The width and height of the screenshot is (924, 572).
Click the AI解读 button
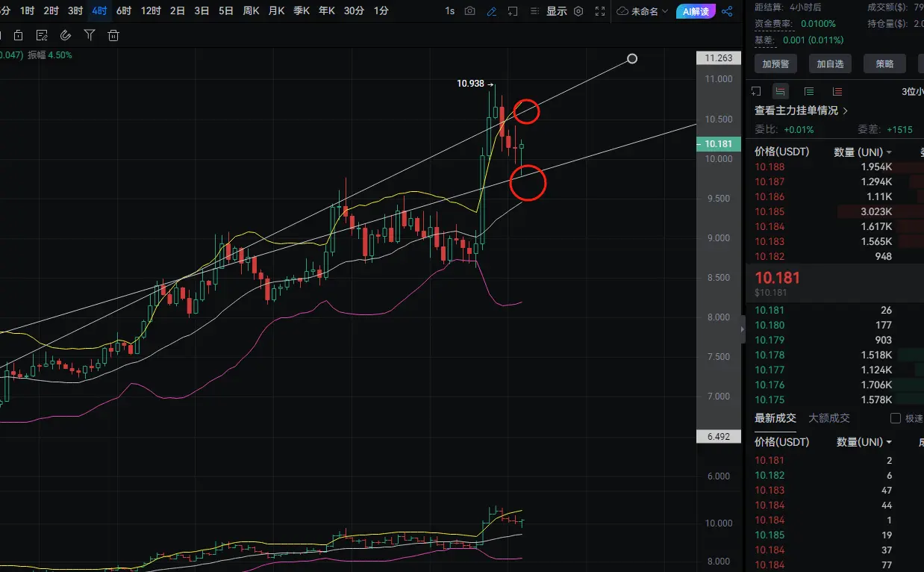pyautogui.click(x=696, y=11)
